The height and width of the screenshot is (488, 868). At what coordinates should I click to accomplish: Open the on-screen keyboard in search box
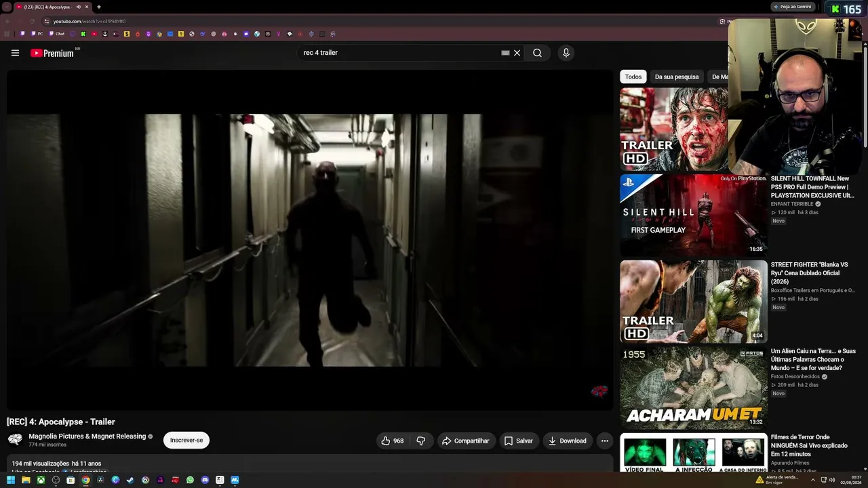(505, 53)
